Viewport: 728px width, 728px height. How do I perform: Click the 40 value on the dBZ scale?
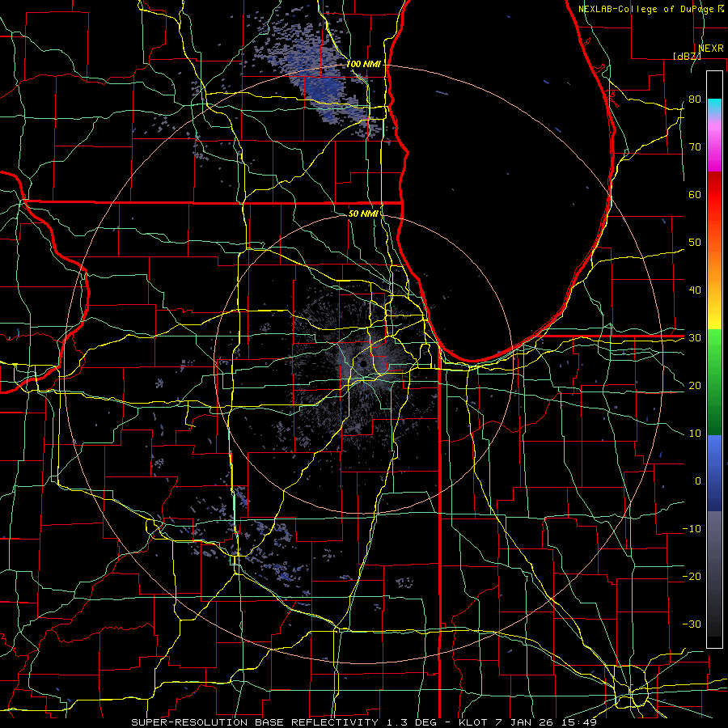point(695,290)
